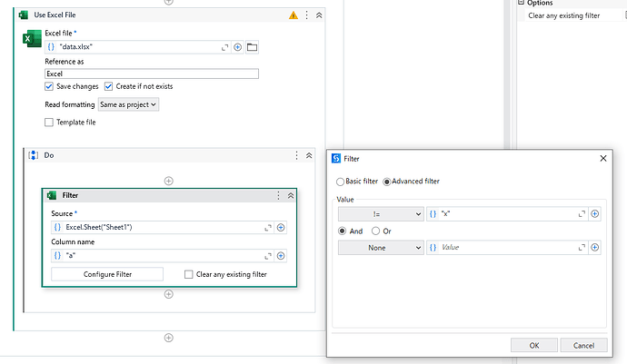Open the != operator dropdown
Image resolution: width=627 pixels, height=364 pixels.
pos(381,214)
